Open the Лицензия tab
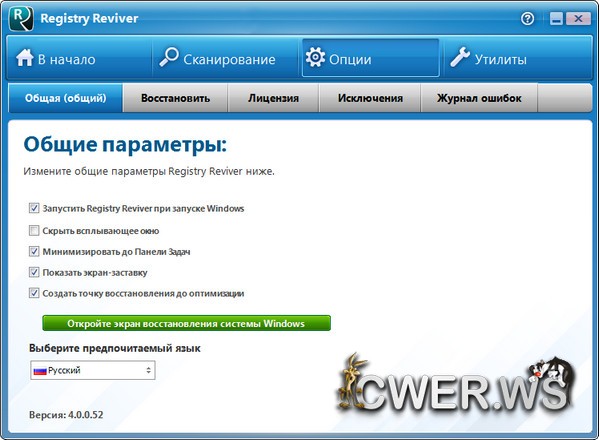This screenshot has height=440, width=599. tap(273, 98)
